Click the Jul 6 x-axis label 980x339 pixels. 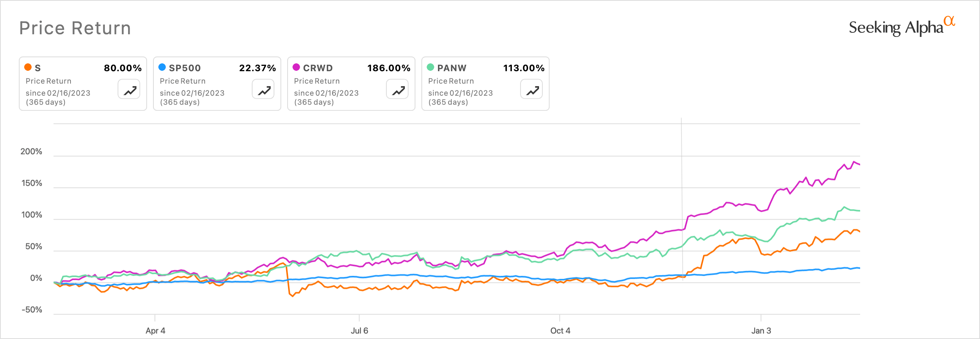pyautogui.click(x=359, y=331)
